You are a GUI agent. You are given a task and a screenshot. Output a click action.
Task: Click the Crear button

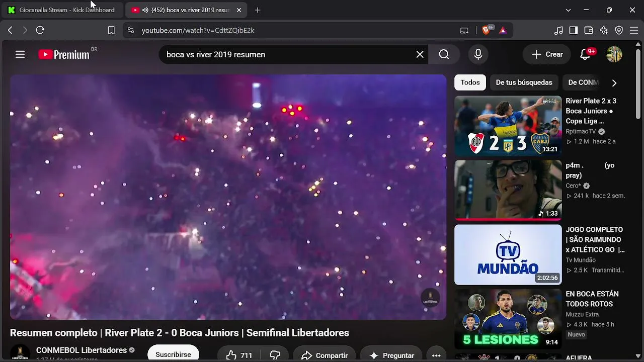tap(547, 54)
